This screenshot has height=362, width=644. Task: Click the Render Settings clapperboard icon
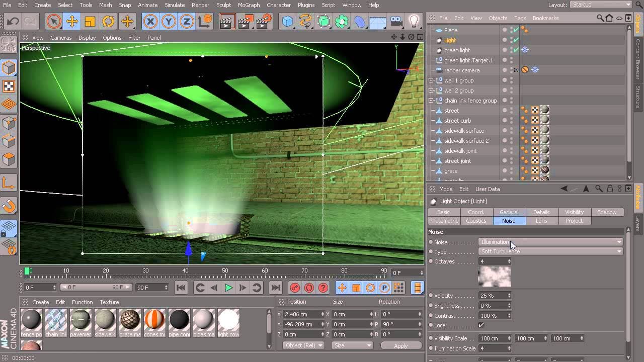pyautogui.click(x=264, y=22)
